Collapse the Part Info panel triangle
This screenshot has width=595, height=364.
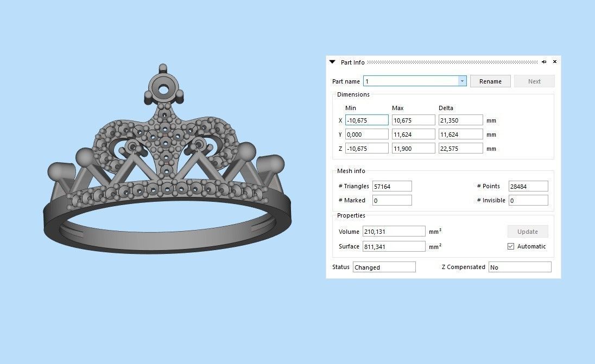pyautogui.click(x=332, y=62)
